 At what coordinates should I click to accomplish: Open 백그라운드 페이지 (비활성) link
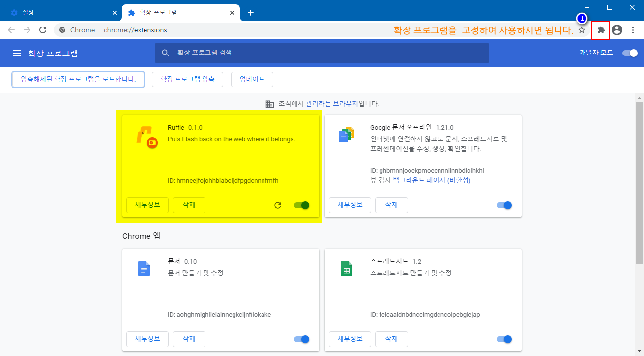432,180
